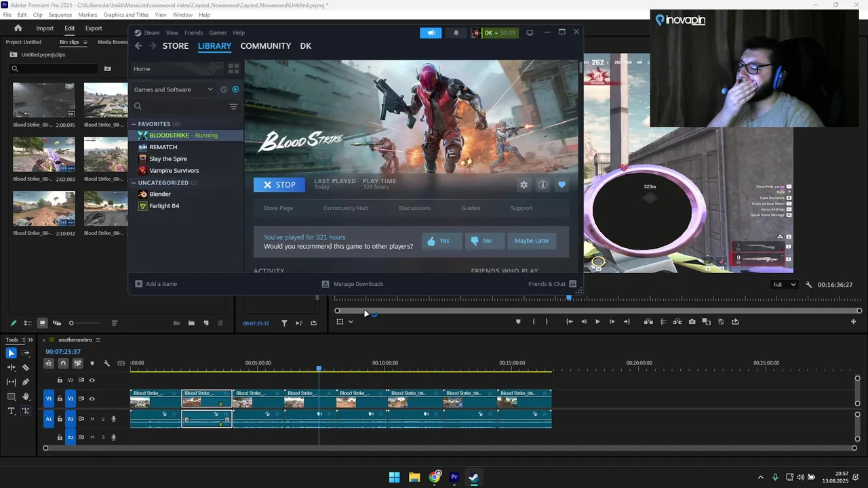Open Steam Community Hub link
The width and height of the screenshot is (868, 488).
click(x=346, y=208)
